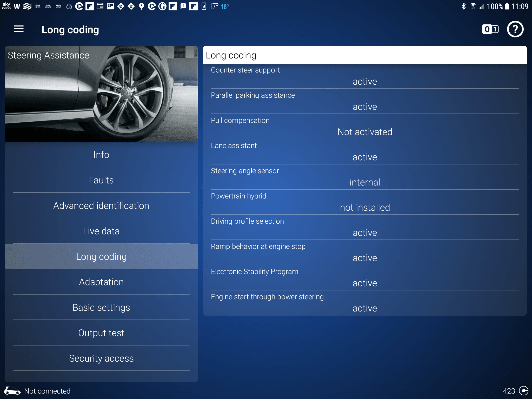Open Security access section

click(101, 358)
